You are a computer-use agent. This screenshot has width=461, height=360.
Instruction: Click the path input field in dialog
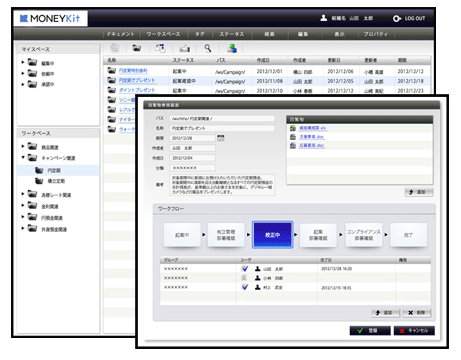(222, 118)
